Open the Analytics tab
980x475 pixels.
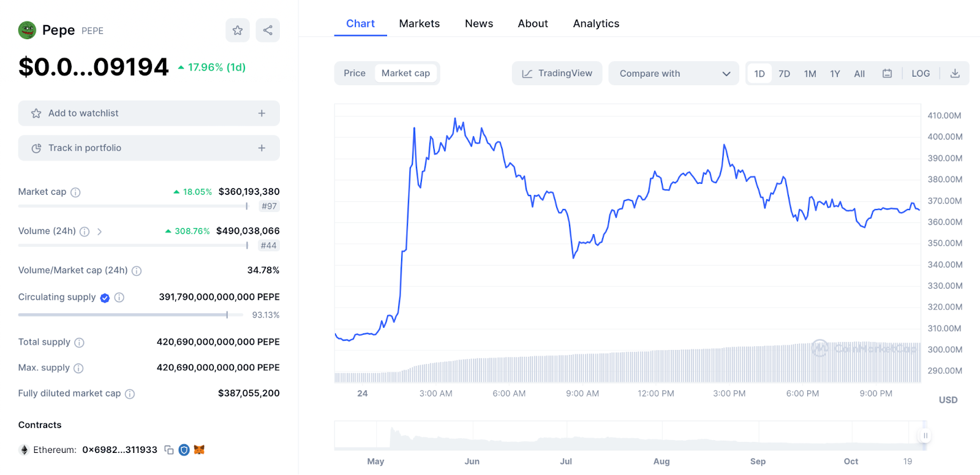pos(596,24)
